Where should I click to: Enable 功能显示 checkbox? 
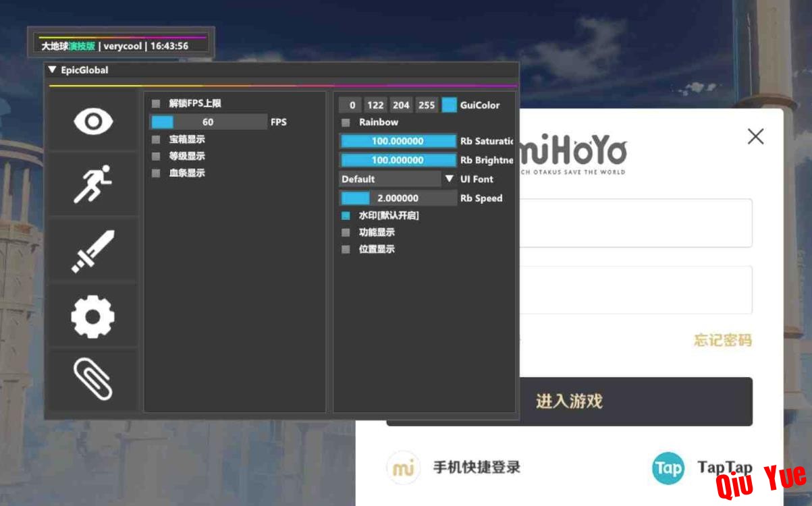pyautogui.click(x=346, y=233)
